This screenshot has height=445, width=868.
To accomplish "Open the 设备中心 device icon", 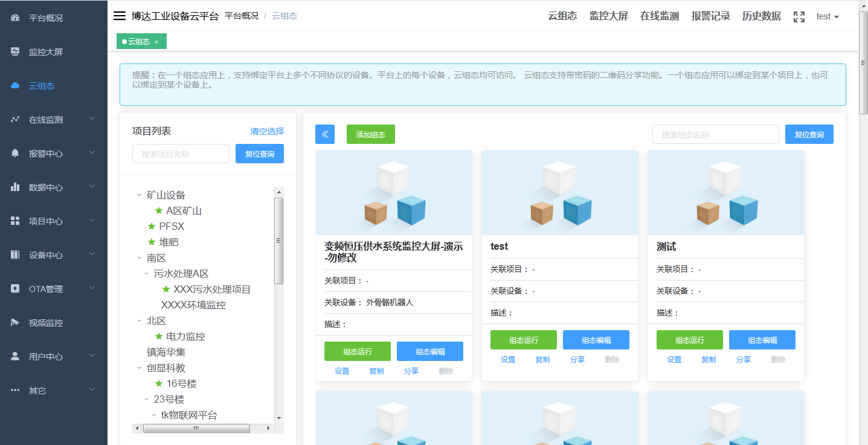I will tap(14, 255).
